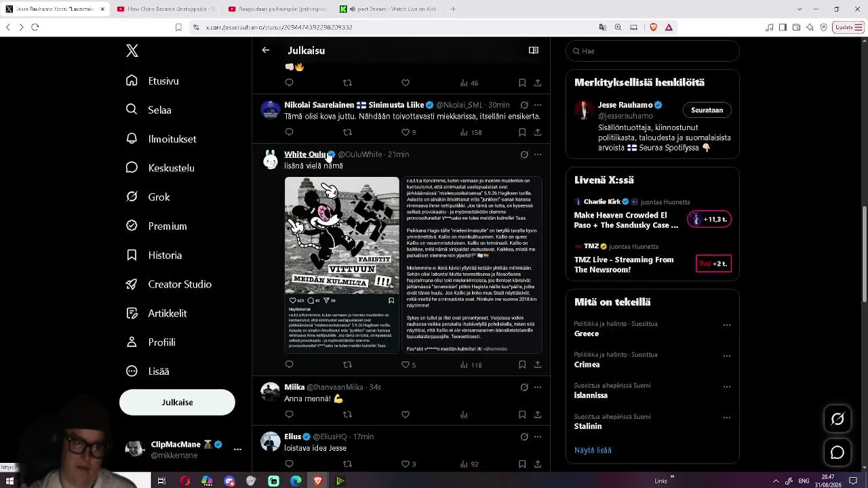Open Keskustelu messages
This screenshot has height=488, width=868.
[161, 168]
